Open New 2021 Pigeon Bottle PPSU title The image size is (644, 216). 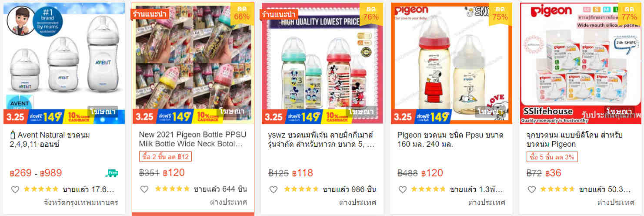coord(191,139)
